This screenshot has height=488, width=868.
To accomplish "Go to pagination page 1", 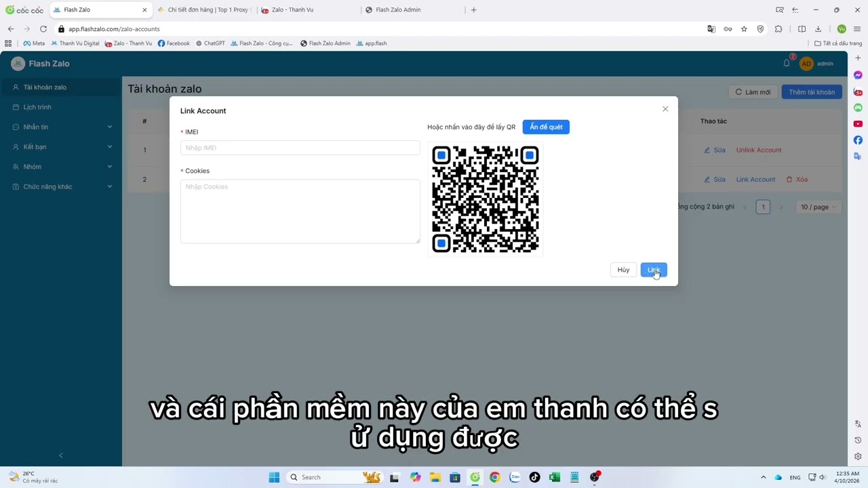I will click(x=763, y=207).
